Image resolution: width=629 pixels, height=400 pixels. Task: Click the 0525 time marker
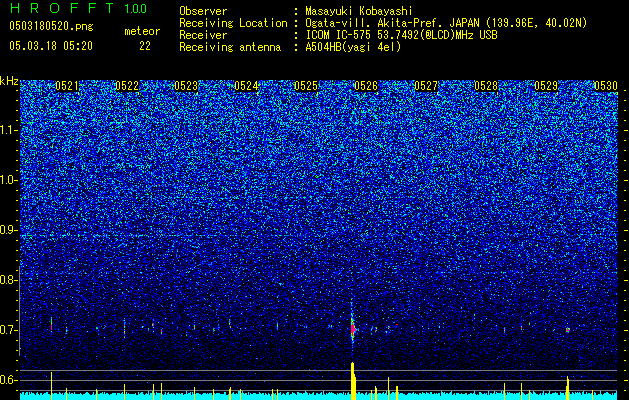tap(306, 86)
